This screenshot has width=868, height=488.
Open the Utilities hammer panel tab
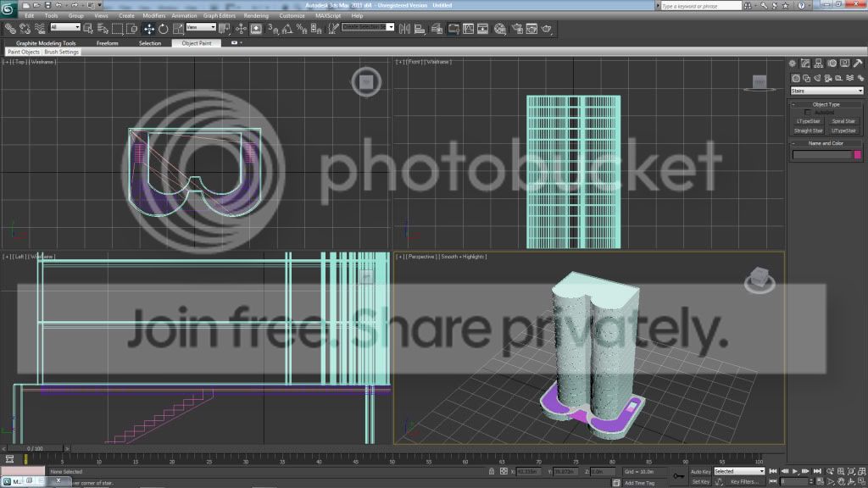tap(858, 64)
